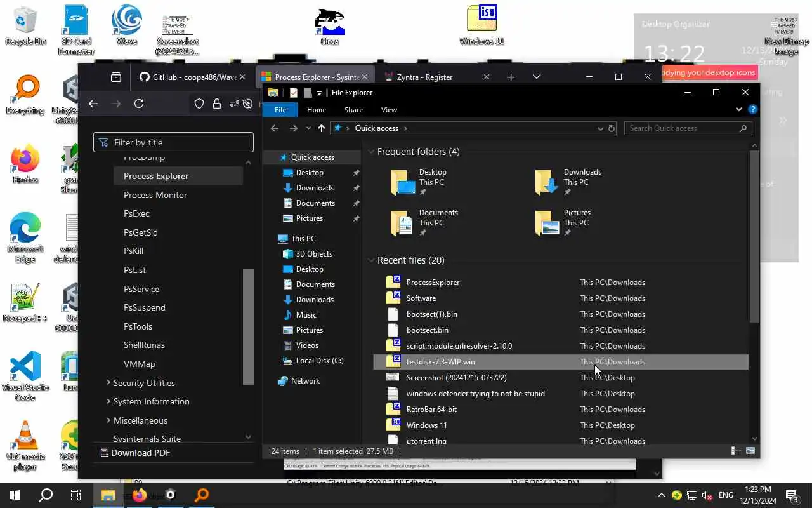Open the New Bitmap Image desktop icon

pyautogui.click(x=786, y=35)
